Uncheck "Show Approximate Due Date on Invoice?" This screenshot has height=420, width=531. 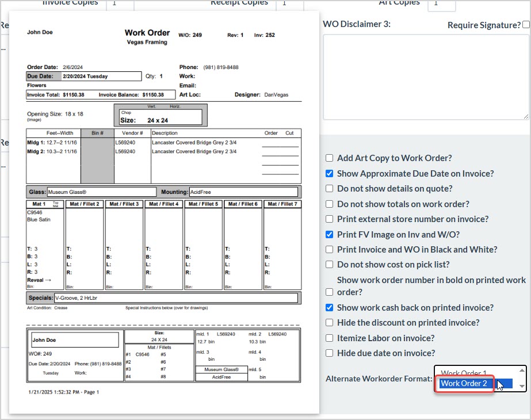tap(329, 173)
